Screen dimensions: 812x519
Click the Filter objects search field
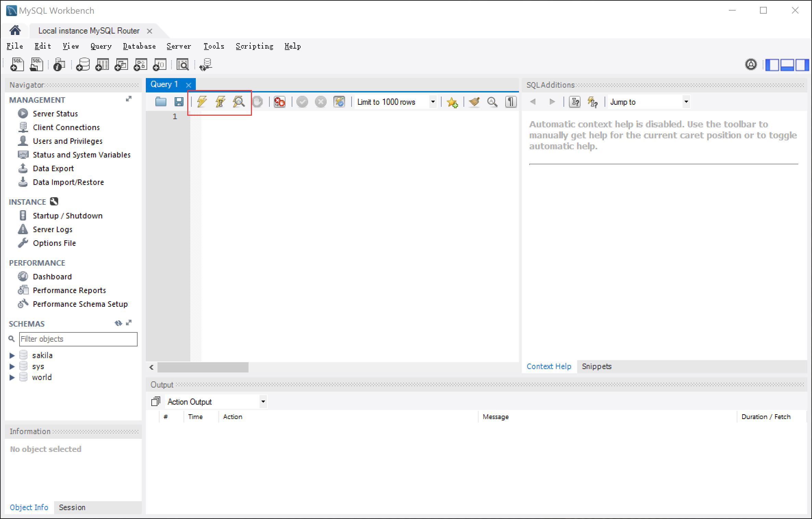(78, 339)
